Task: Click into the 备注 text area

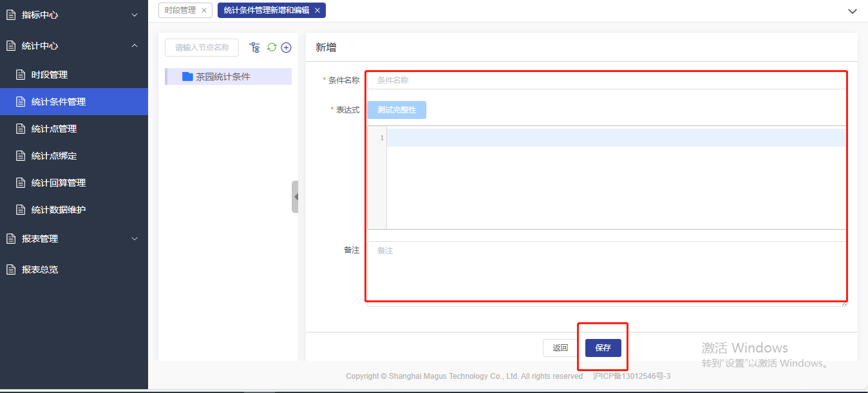Action: [605, 270]
